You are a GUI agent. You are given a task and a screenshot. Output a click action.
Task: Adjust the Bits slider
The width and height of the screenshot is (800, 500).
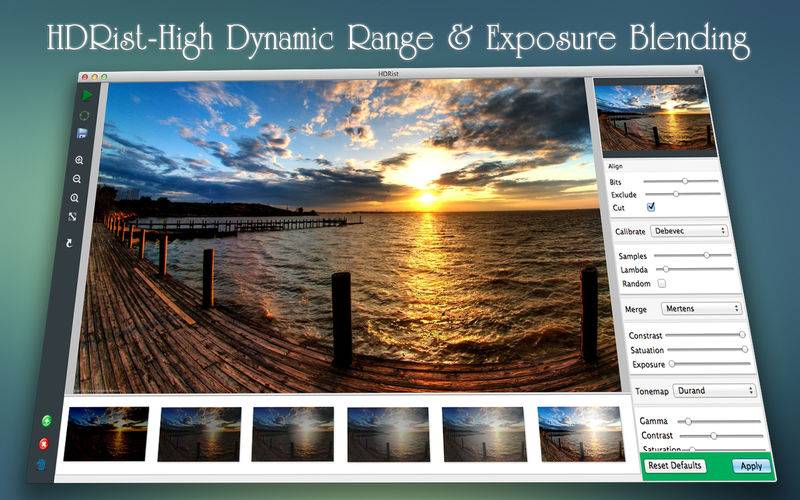pyautogui.click(x=681, y=181)
